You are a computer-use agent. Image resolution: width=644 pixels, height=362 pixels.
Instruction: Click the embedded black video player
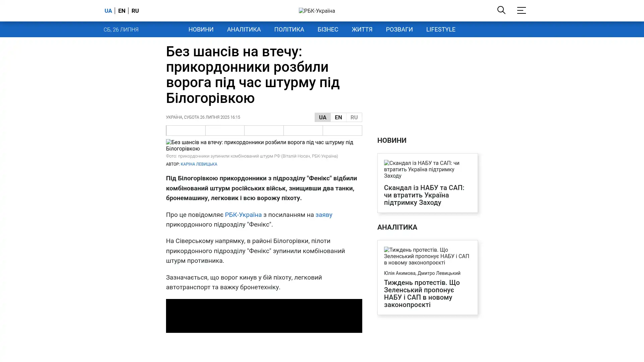pos(264,316)
